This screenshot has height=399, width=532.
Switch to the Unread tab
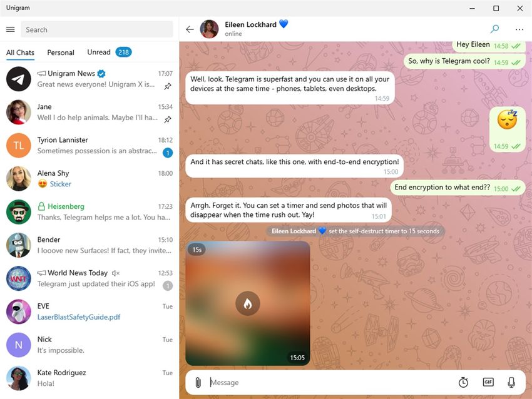coord(110,52)
